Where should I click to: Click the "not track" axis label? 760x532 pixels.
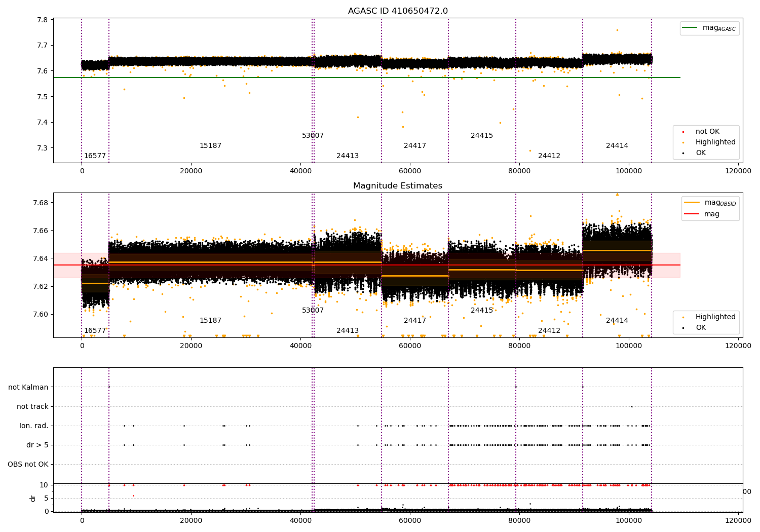click(x=32, y=407)
